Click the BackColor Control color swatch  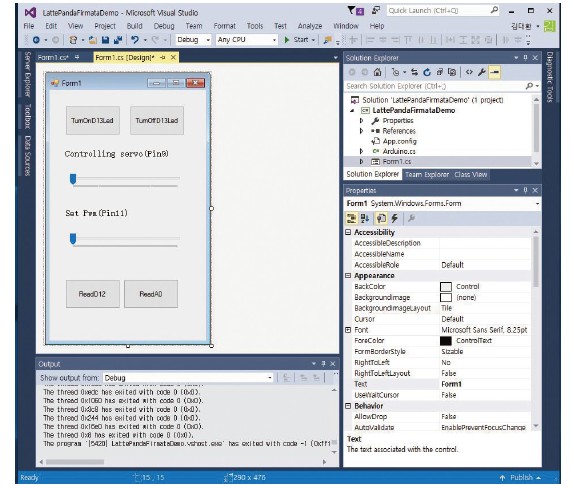tap(446, 287)
